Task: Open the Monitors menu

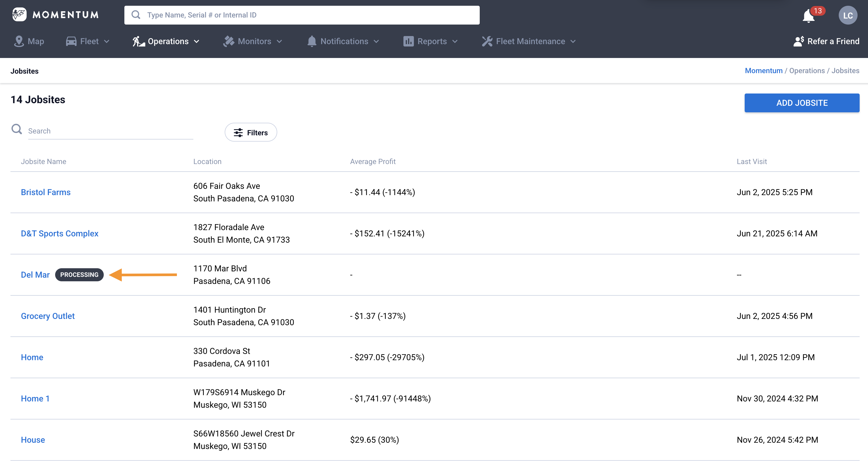Action: [x=254, y=41]
